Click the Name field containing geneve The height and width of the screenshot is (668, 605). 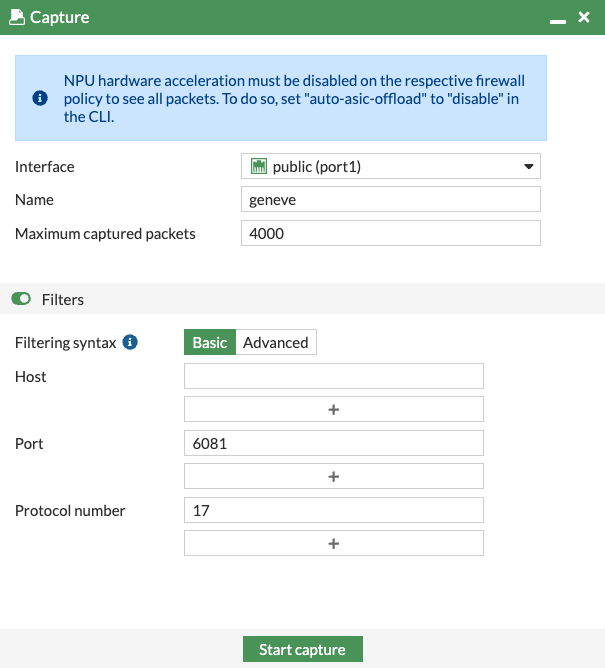click(391, 199)
